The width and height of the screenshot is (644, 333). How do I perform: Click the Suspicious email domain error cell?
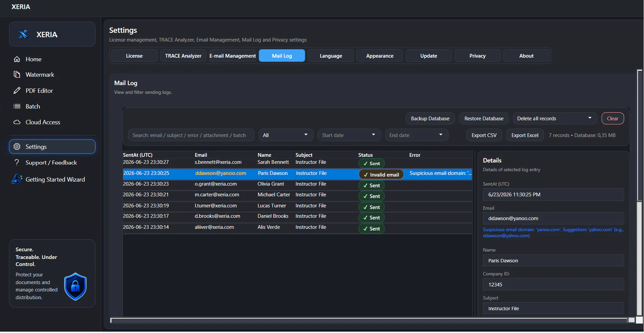(440, 173)
